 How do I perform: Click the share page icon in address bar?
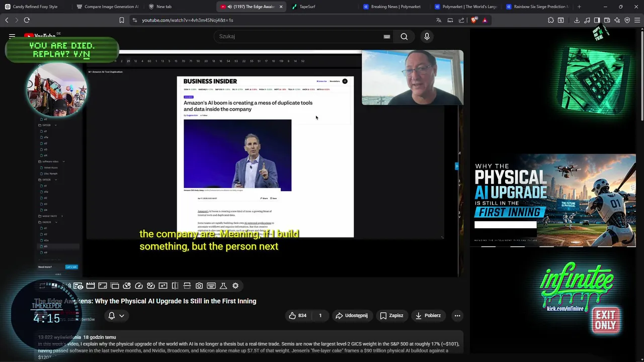tap(461, 20)
